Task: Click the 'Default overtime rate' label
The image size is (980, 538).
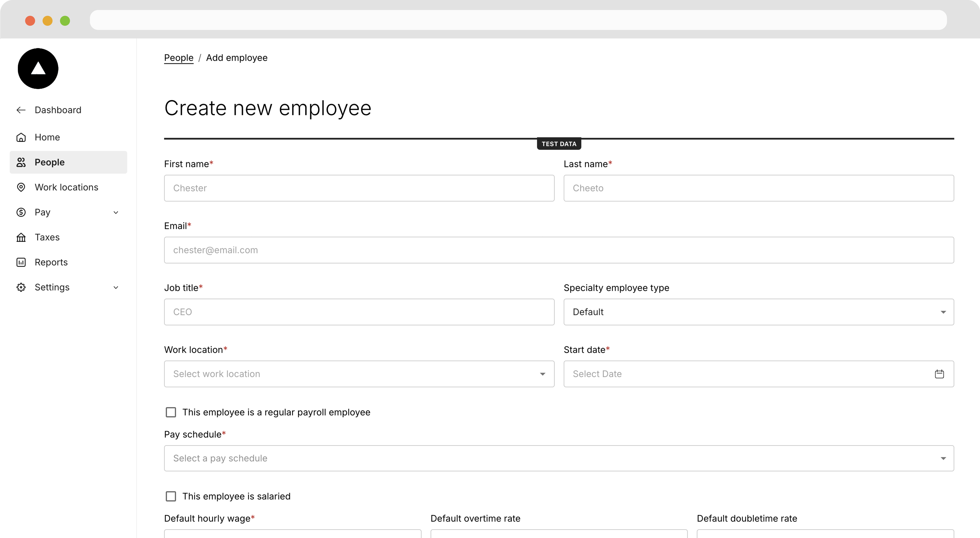Action: click(x=475, y=519)
